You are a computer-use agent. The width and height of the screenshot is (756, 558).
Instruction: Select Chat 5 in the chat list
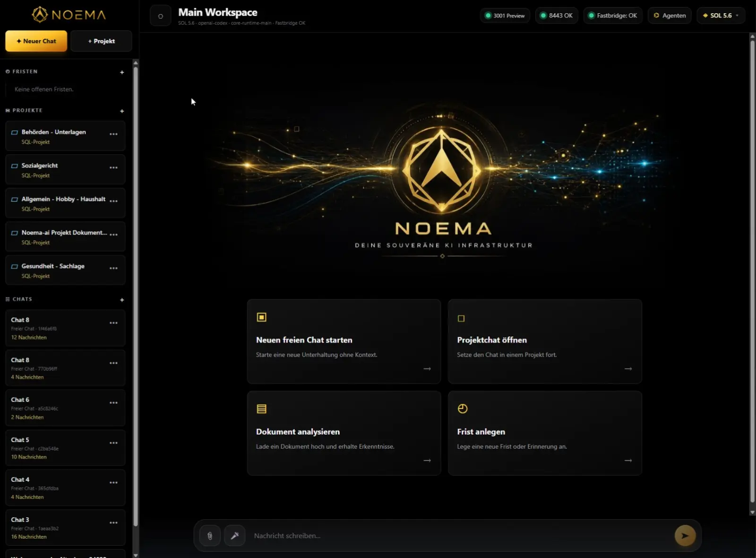(65, 448)
